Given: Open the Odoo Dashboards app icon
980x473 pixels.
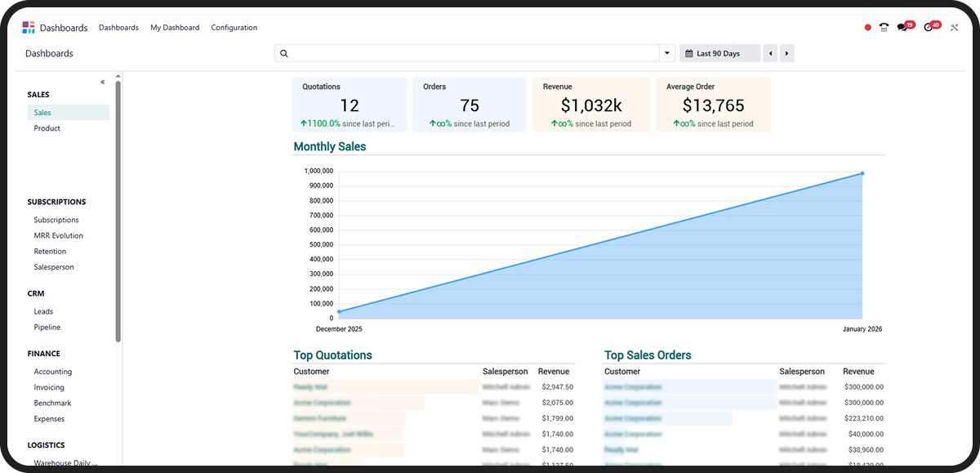Looking at the screenshot, I should tap(29, 28).
